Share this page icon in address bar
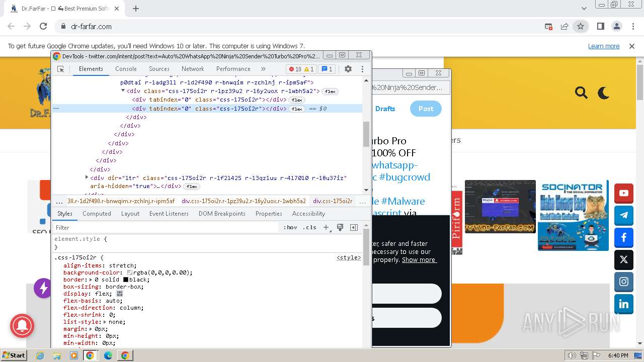Image resolution: width=644 pixels, height=362 pixels. coord(565,27)
